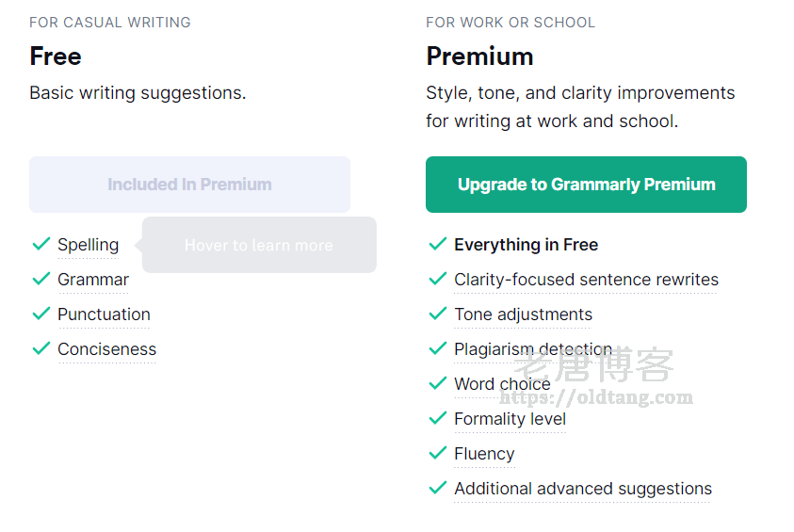Click the checkmark next to Plagiarism detection
The height and width of the screenshot is (532, 794).
point(437,348)
